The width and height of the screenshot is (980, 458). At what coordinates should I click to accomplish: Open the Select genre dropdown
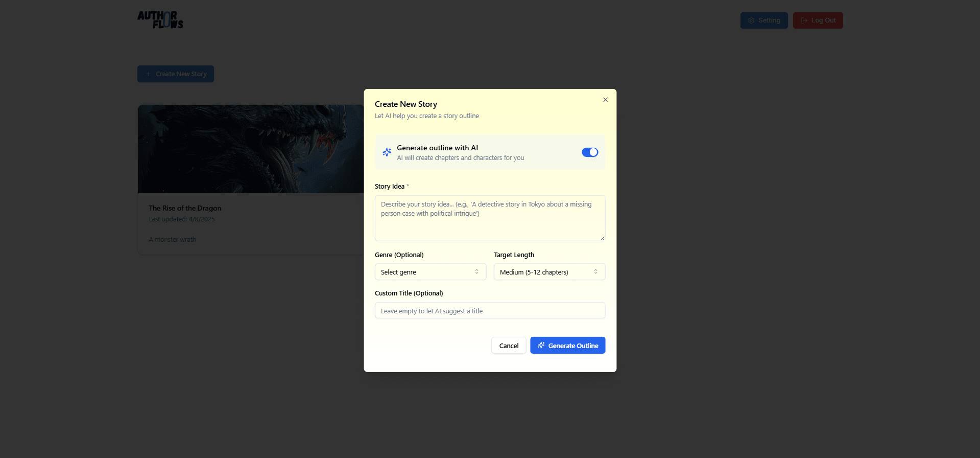(430, 272)
